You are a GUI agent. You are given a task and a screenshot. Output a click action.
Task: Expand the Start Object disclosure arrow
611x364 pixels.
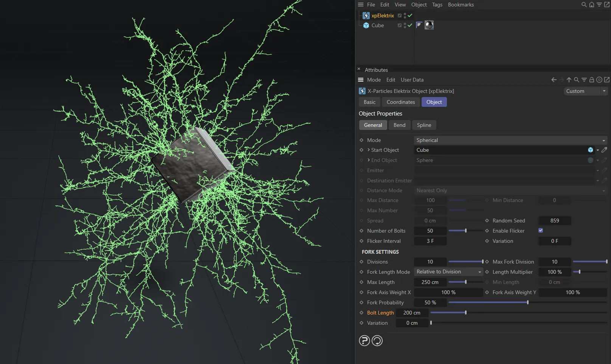coord(369,150)
